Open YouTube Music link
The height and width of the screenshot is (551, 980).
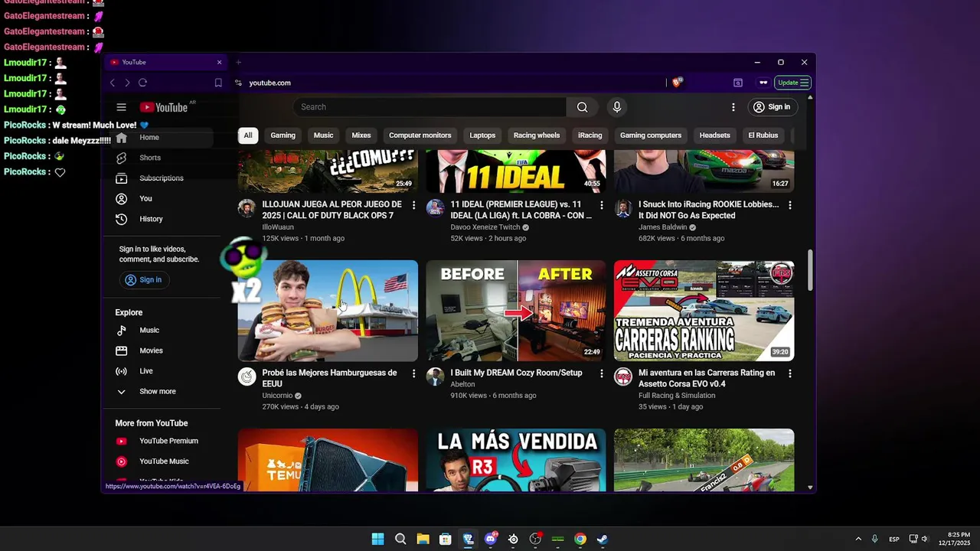tap(162, 461)
